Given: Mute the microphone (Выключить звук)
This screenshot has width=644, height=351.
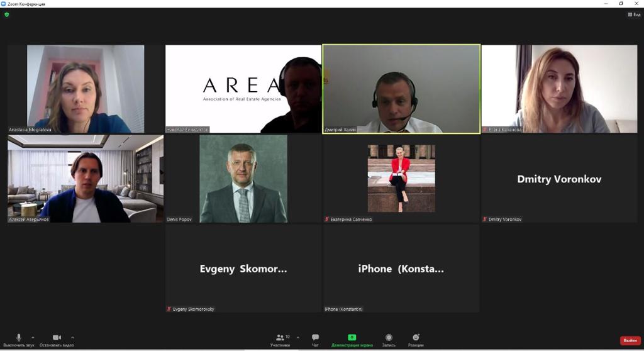Looking at the screenshot, I should click(x=18, y=338).
